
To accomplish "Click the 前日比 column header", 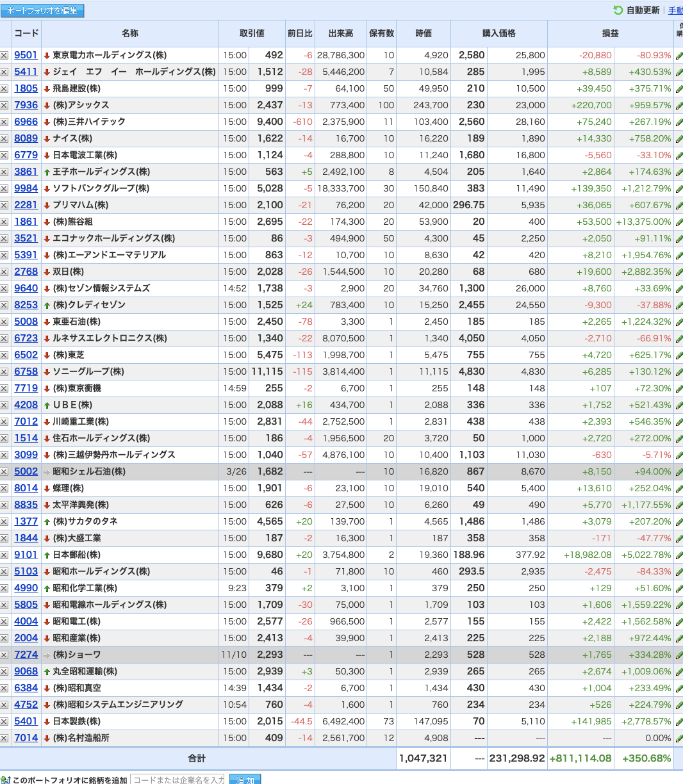I will tap(300, 33).
